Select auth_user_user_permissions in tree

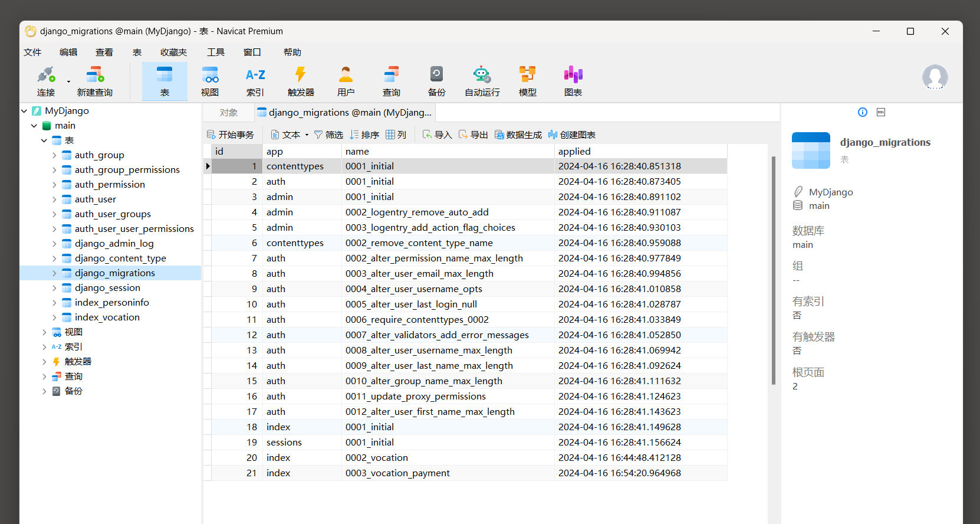coord(134,229)
